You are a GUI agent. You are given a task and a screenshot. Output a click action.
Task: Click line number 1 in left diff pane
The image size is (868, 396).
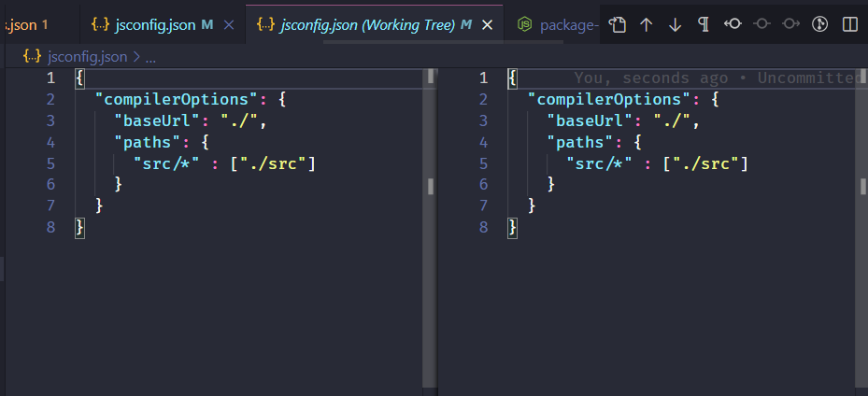[x=51, y=78]
